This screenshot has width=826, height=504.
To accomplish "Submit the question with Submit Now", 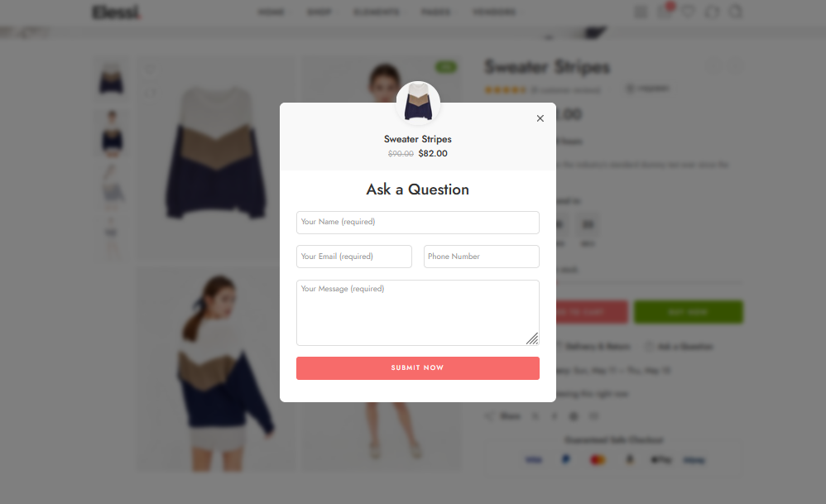I will (418, 368).
